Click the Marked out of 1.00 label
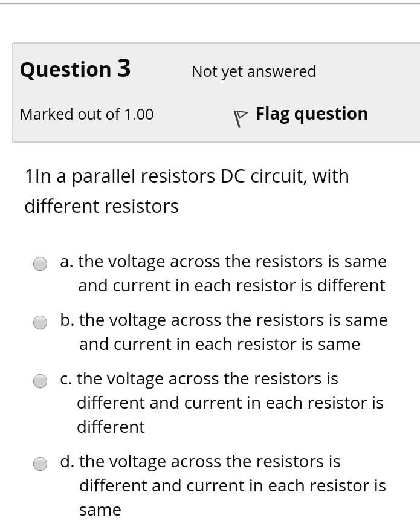This screenshot has height=521, width=420. pos(86,114)
